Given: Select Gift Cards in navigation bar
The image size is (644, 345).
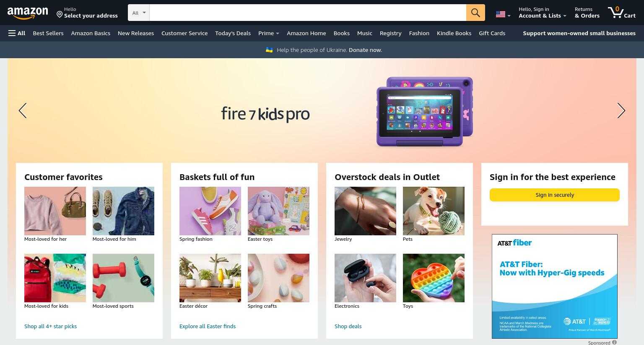Looking at the screenshot, I should coord(492,33).
